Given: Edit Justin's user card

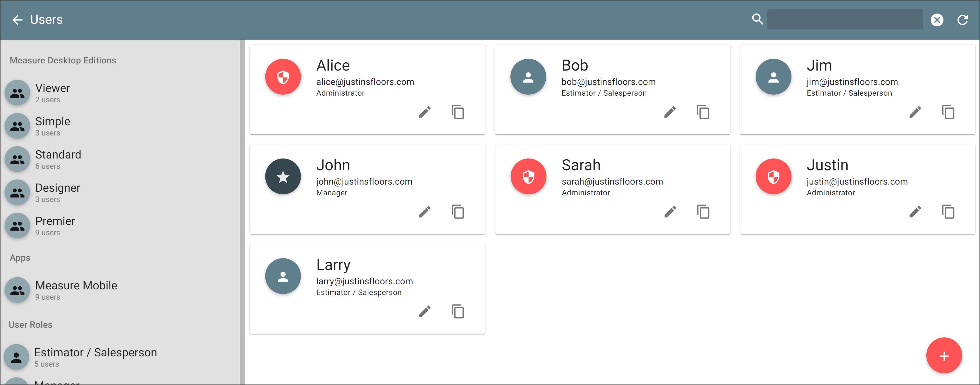Looking at the screenshot, I should [x=915, y=212].
